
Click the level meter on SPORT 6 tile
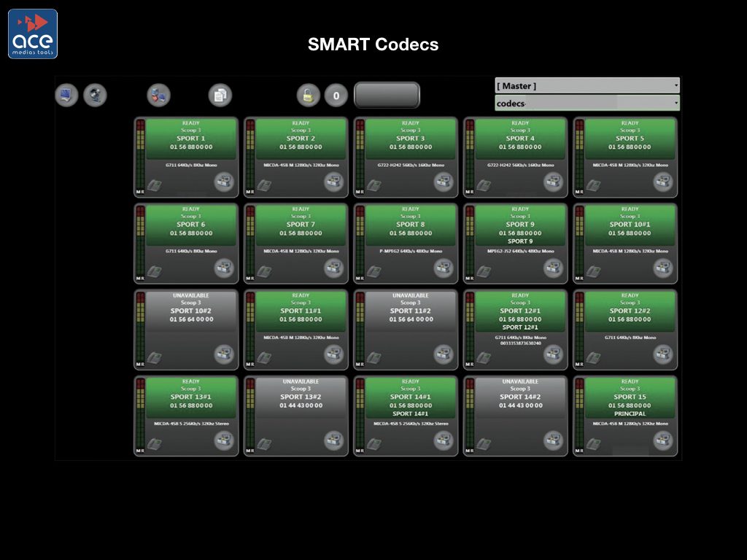(139, 241)
